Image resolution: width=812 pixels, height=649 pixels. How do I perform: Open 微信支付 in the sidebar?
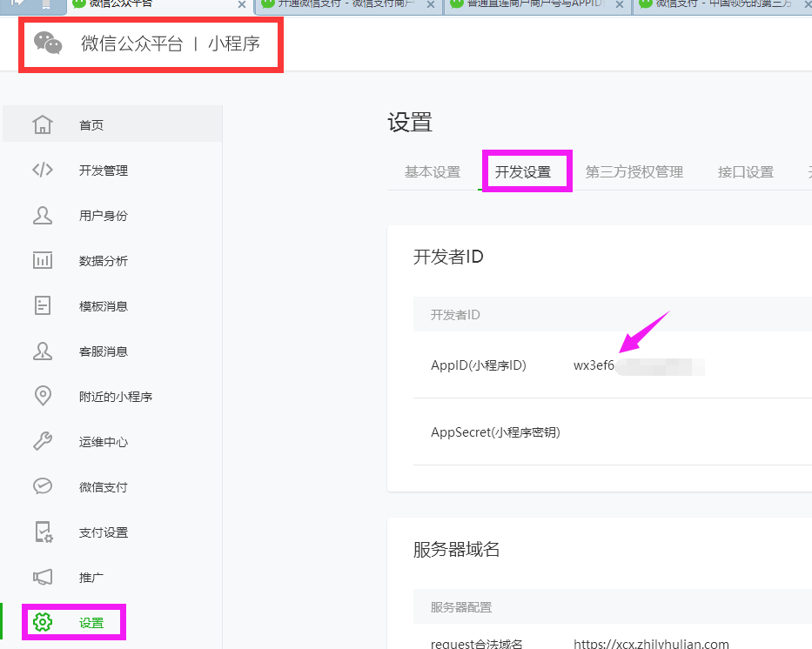tap(103, 487)
